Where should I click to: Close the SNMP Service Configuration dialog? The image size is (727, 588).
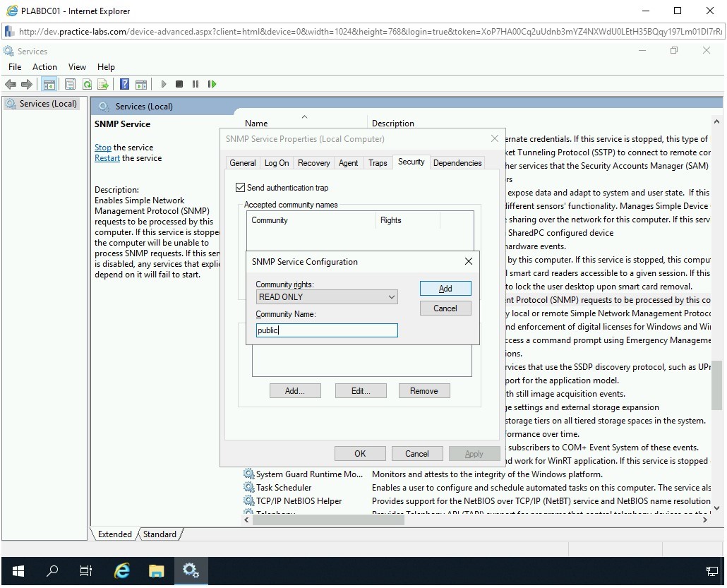(469, 261)
